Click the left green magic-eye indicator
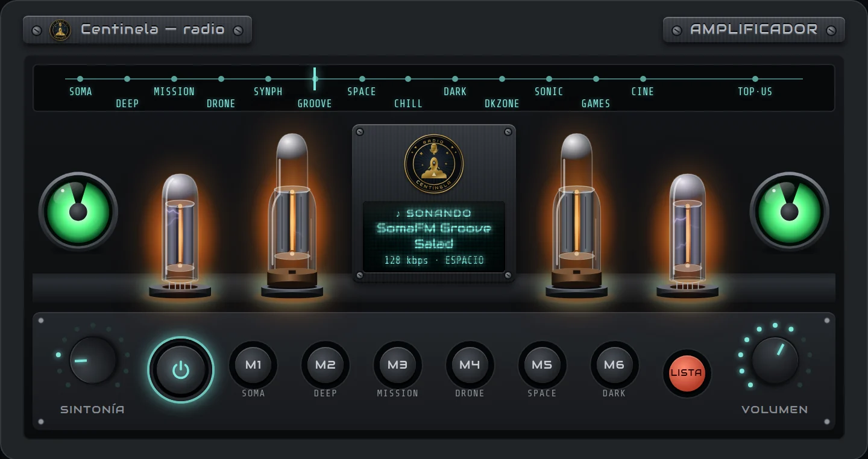The height and width of the screenshot is (459, 868). [x=78, y=211]
